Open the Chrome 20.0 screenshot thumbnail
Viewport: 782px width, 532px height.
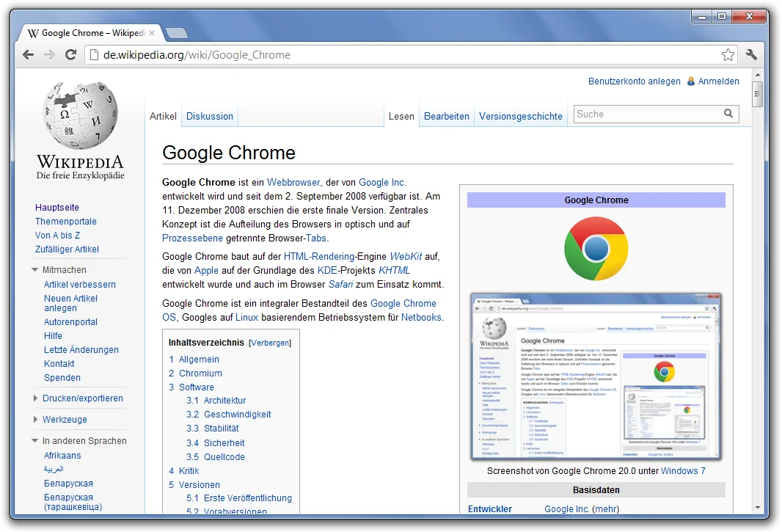point(596,376)
